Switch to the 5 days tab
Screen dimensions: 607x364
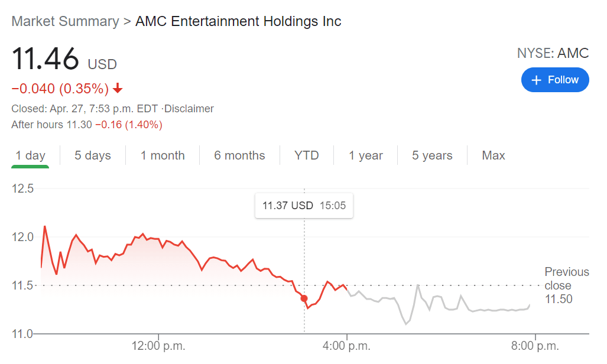(93, 155)
